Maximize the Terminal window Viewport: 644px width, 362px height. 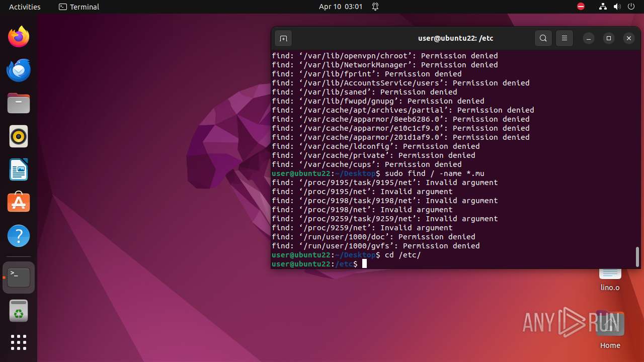tap(609, 38)
